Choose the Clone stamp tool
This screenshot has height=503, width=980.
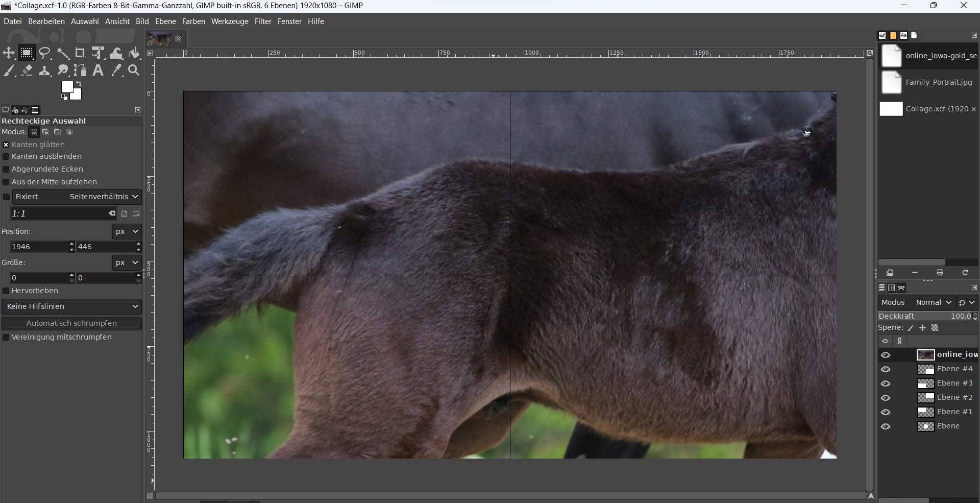tap(44, 71)
